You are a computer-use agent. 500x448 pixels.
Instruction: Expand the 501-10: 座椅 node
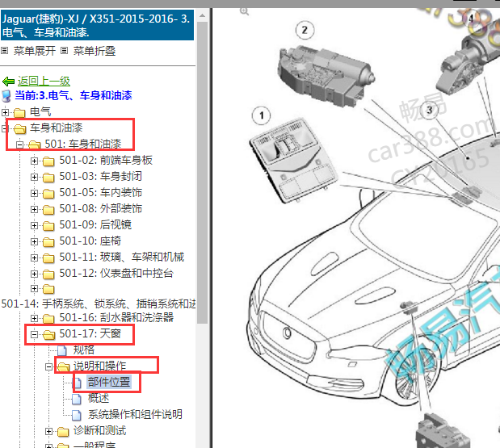pyautogui.click(x=34, y=241)
